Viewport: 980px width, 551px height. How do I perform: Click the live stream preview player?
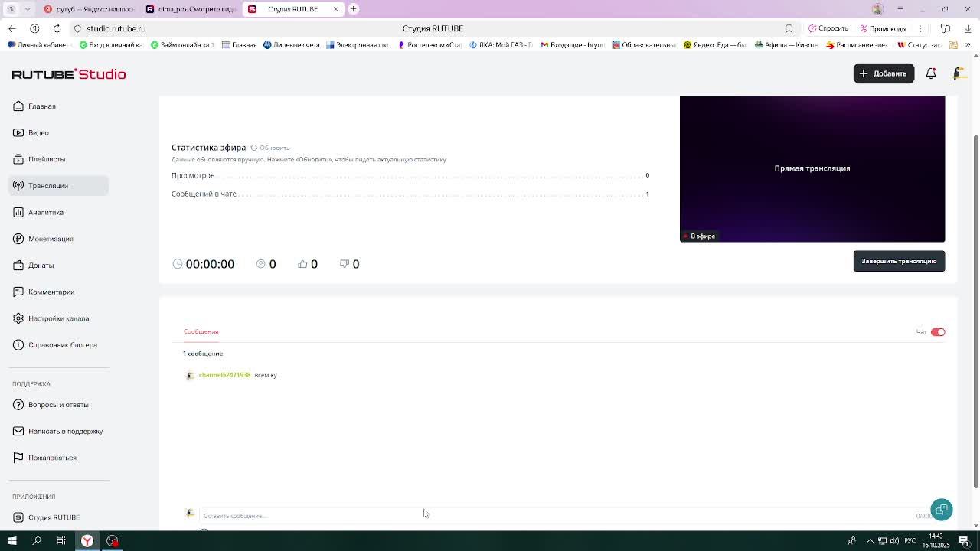click(x=812, y=169)
